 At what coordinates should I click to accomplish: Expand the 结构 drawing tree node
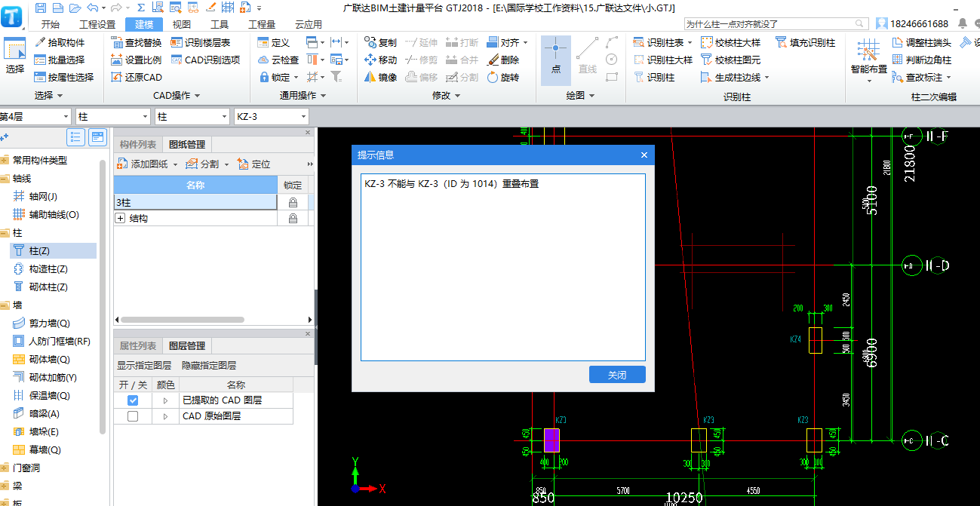(x=120, y=219)
